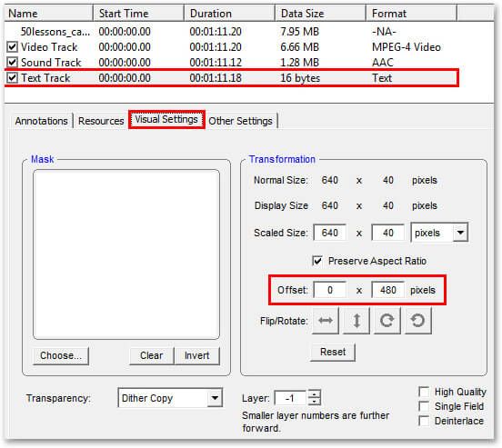Enable the Single Field option
This screenshot has height=448, width=502.
(x=424, y=406)
